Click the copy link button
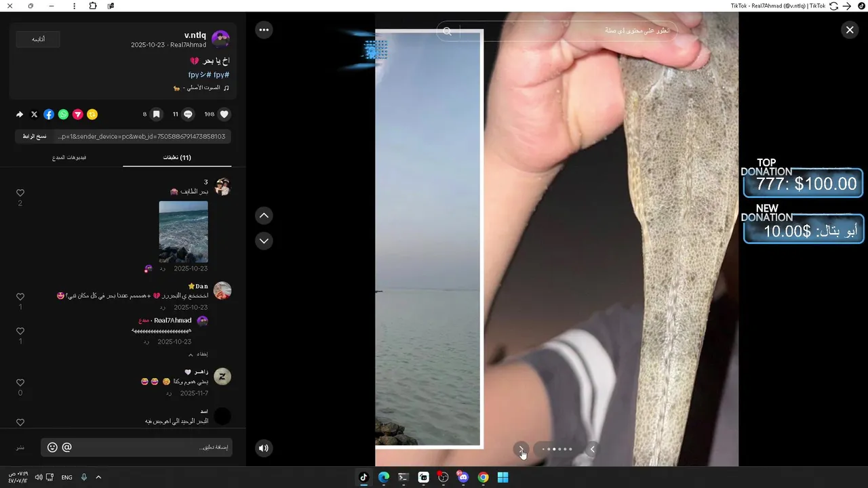Viewport: 868px width, 488px height. tap(35, 136)
